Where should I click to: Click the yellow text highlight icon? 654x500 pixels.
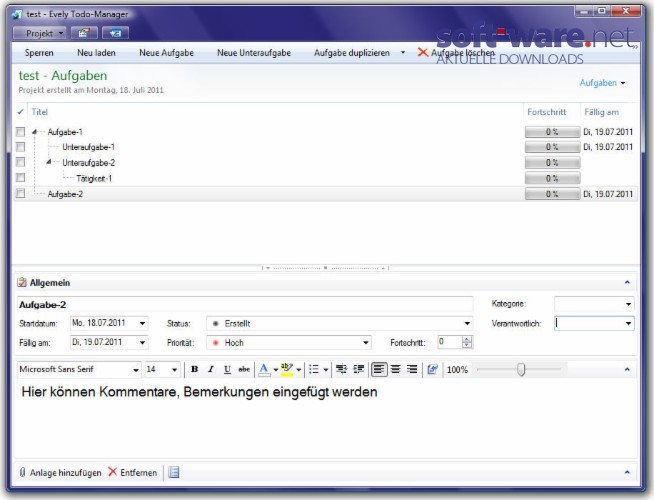click(x=287, y=369)
